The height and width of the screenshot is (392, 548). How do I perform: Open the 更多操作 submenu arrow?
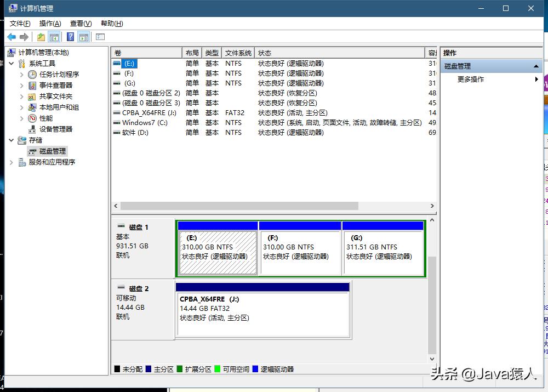coord(536,78)
